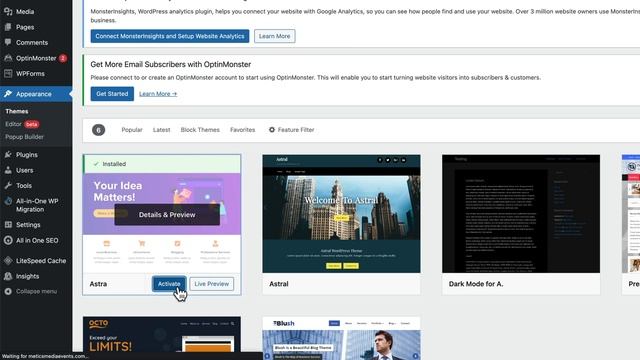Open the Pages menu item
The width and height of the screenshot is (640, 360).
tap(25, 27)
